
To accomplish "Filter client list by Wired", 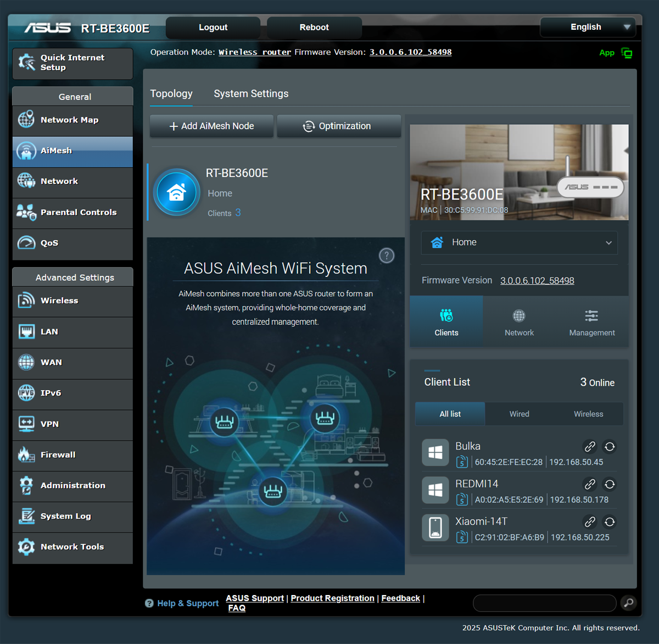I will pyautogui.click(x=520, y=414).
